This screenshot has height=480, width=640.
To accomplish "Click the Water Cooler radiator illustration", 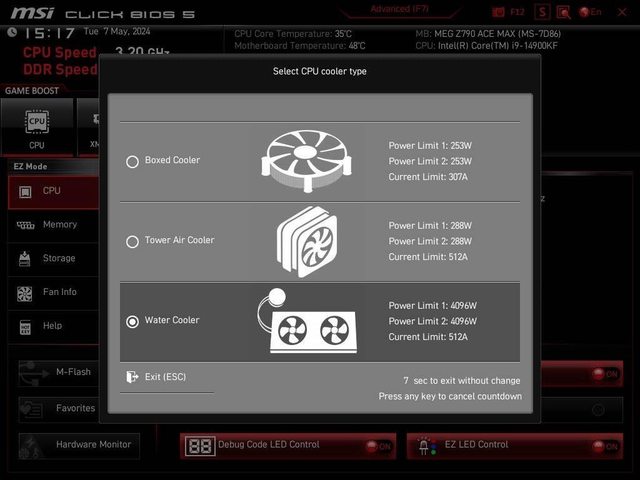I will 308,321.
